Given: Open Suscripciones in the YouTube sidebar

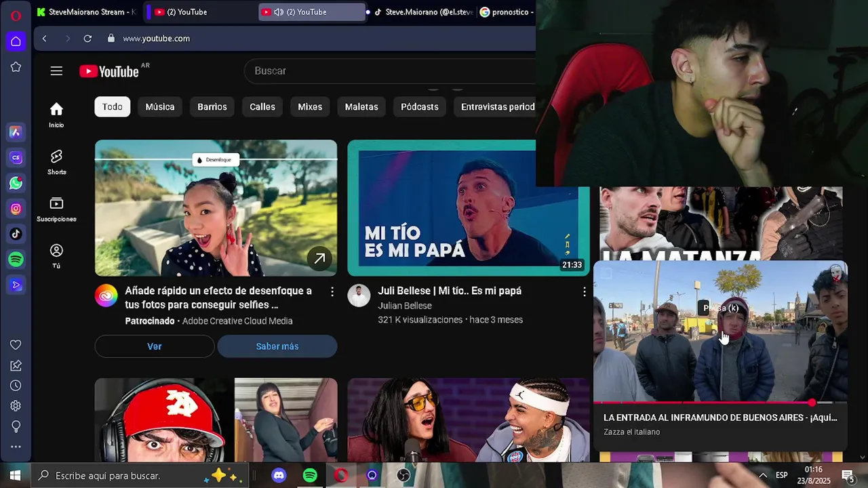Looking at the screenshot, I should pyautogui.click(x=56, y=209).
